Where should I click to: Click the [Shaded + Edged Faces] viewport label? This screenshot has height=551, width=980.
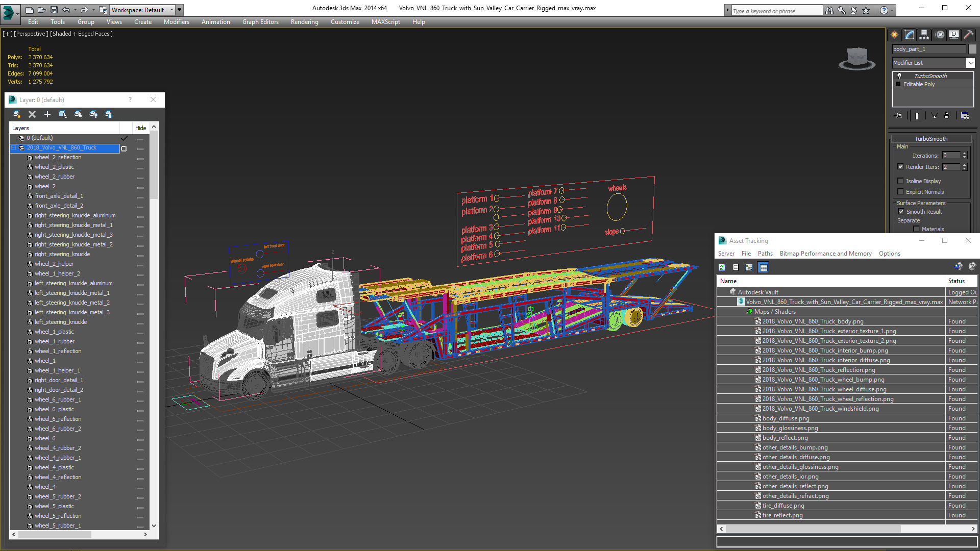[x=82, y=34]
